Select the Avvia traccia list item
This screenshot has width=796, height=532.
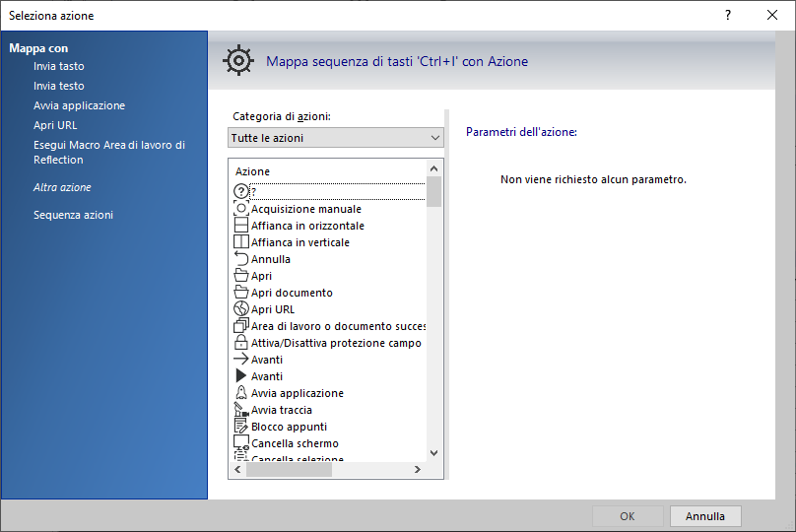click(281, 410)
